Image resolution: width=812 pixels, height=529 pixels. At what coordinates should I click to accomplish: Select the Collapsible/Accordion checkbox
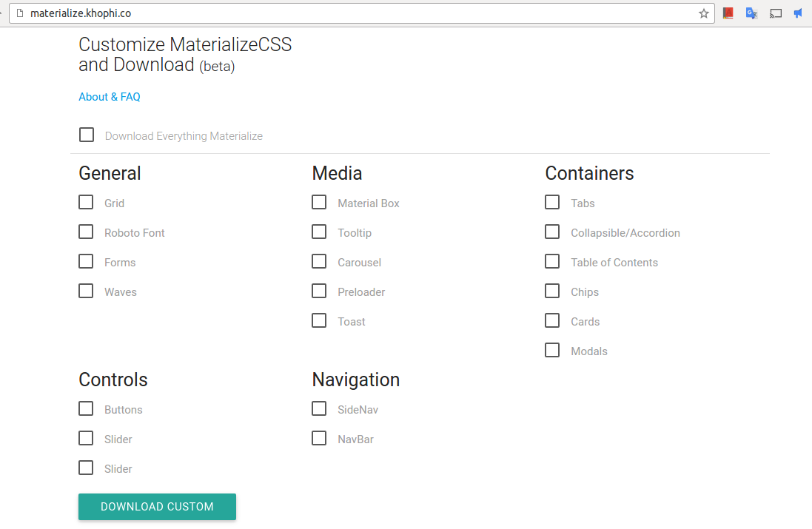pyautogui.click(x=552, y=232)
